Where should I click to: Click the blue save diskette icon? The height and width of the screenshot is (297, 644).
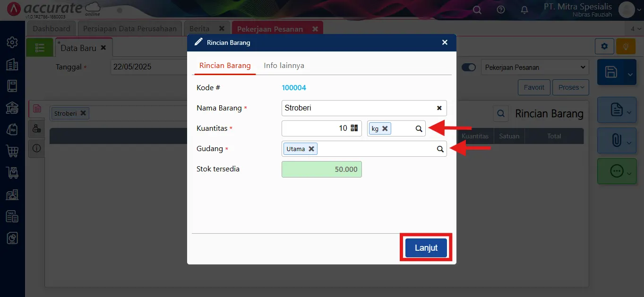(x=611, y=72)
